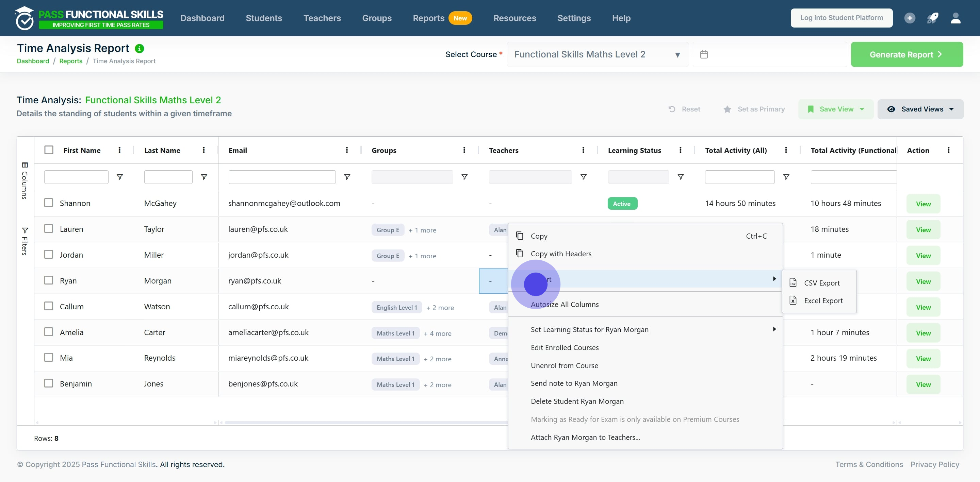Click the rocket icon in header
Screen dimensions: 980x482
tap(932, 18)
